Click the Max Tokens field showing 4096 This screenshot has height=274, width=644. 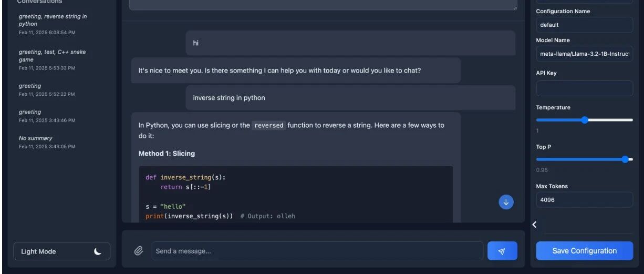point(584,200)
